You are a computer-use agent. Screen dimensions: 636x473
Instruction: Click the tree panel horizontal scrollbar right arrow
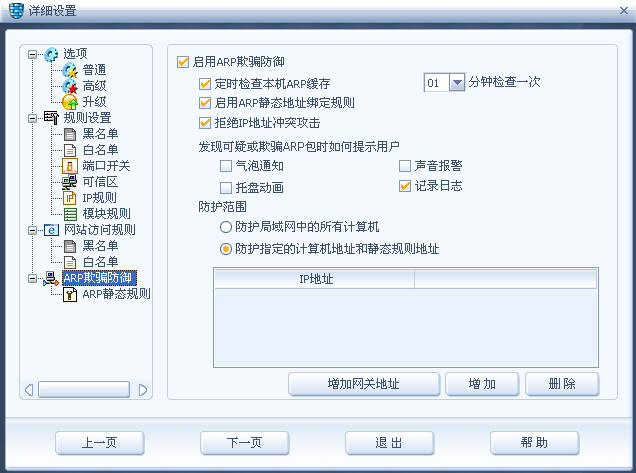pyautogui.click(x=142, y=390)
